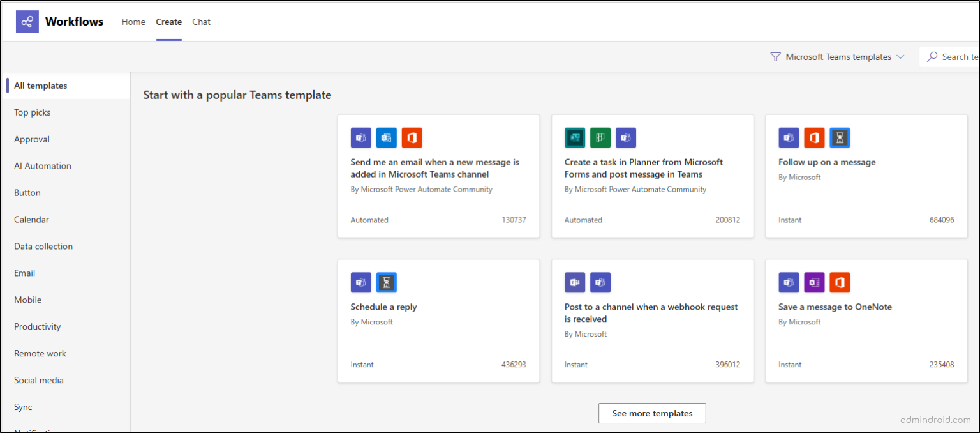Open the Home tab
The image size is (980, 433).
133,21
